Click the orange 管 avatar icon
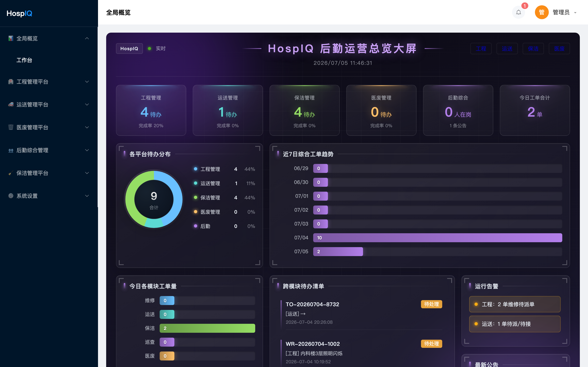Viewport: 588px width, 367px height. point(542,12)
